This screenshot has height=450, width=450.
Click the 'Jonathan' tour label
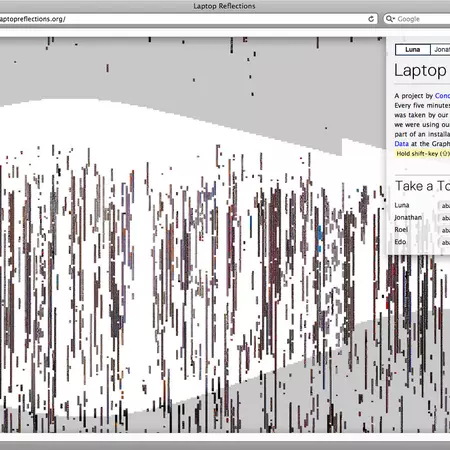point(408,218)
